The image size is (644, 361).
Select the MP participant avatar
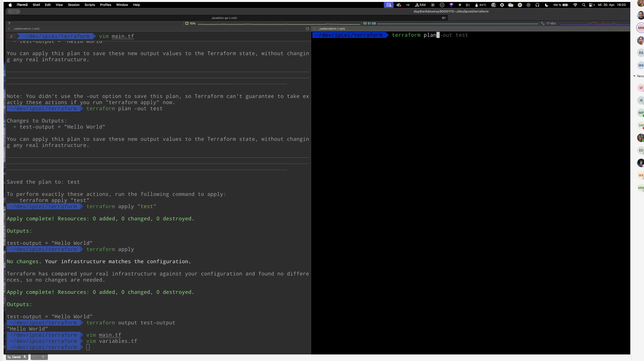pos(640,113)
